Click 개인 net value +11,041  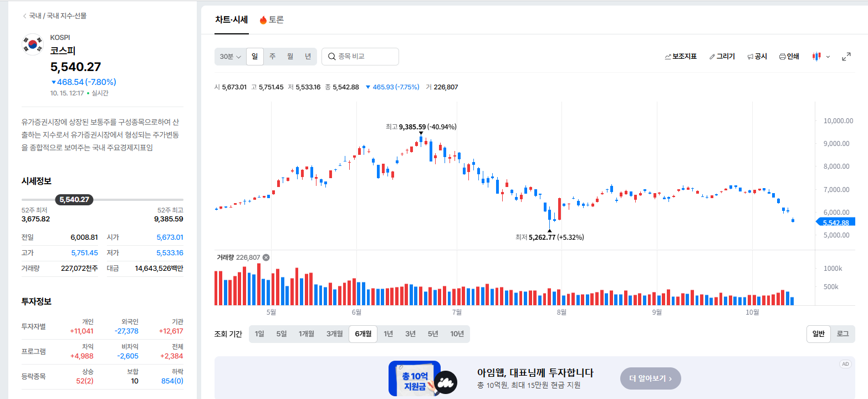[x=81, y=331]
